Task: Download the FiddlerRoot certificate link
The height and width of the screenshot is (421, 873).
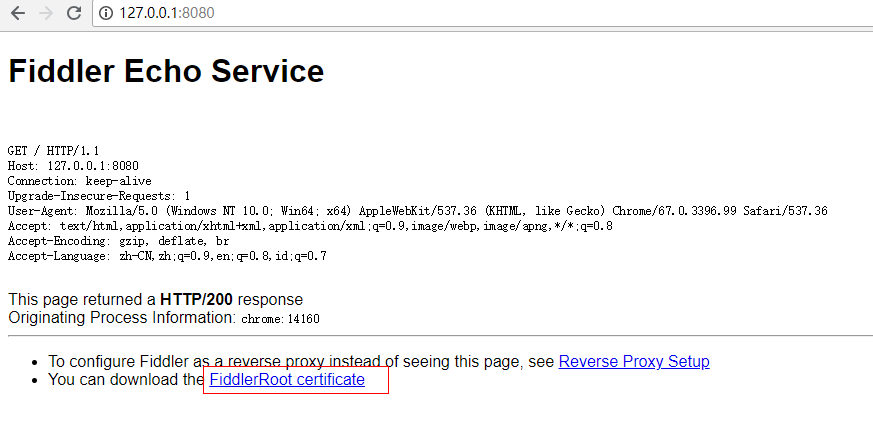Action: (x=287, y=380)
